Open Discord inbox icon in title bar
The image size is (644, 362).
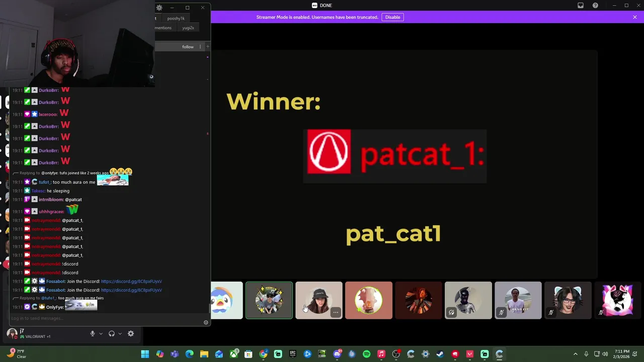pos(581,6)
